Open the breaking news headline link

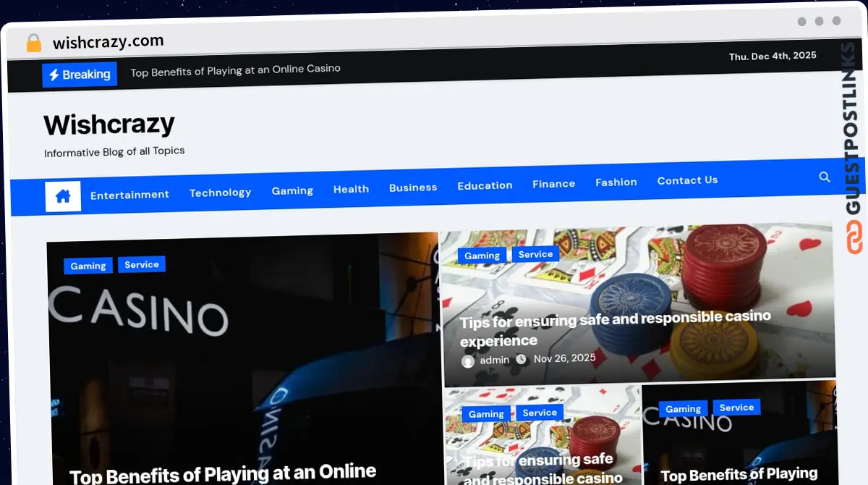coord(235,69)
